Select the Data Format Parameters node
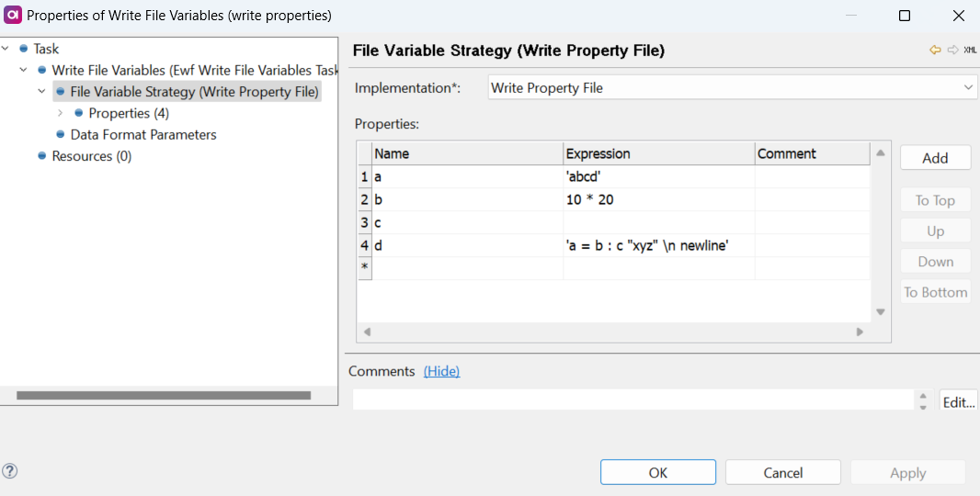 (143, 135)
